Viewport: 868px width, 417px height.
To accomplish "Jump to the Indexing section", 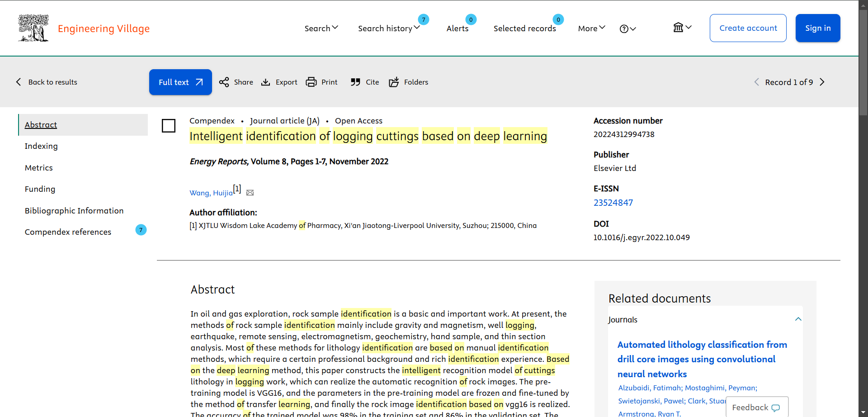I will point(41,146).
